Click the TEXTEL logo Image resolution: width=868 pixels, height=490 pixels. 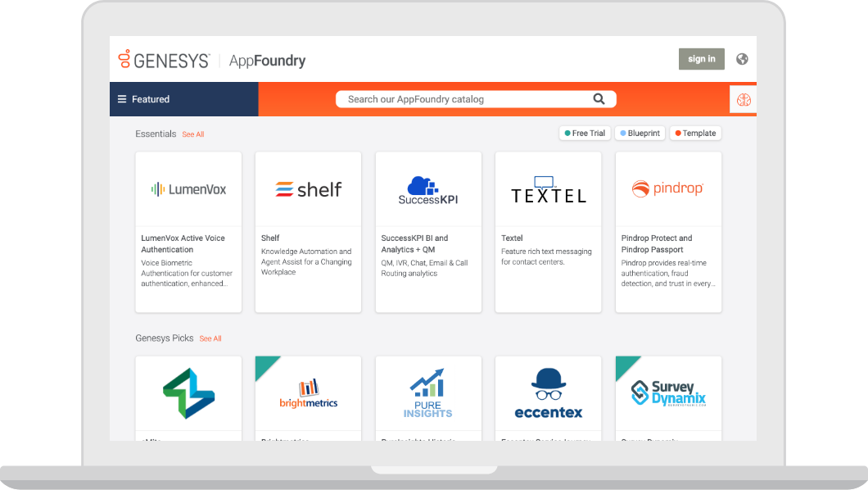click(548, 190)
